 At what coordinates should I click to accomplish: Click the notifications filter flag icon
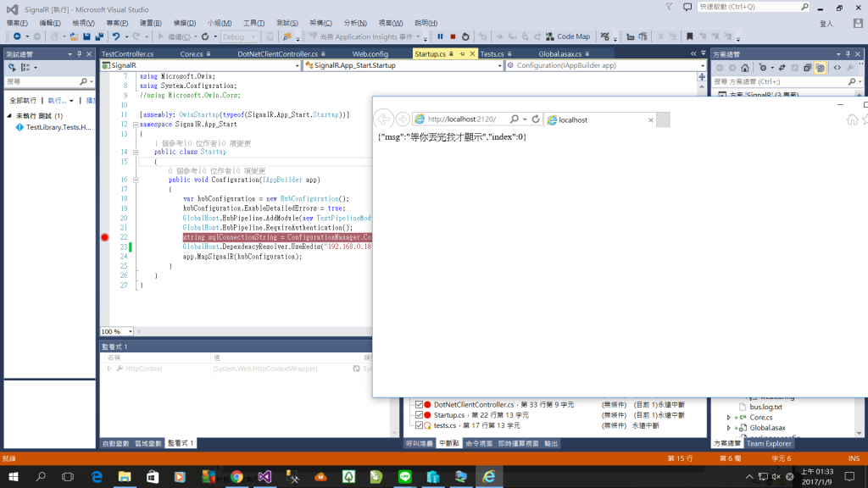tap(669, 7)
